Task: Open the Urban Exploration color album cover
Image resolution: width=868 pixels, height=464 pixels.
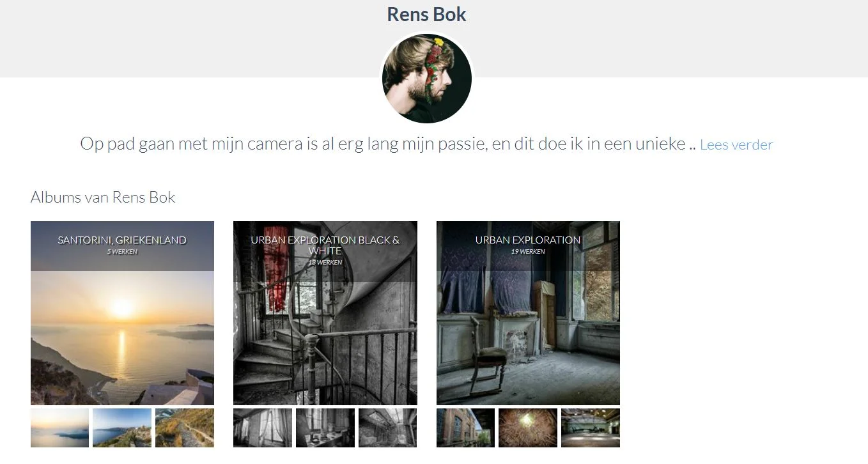Action: pos(528,313)
